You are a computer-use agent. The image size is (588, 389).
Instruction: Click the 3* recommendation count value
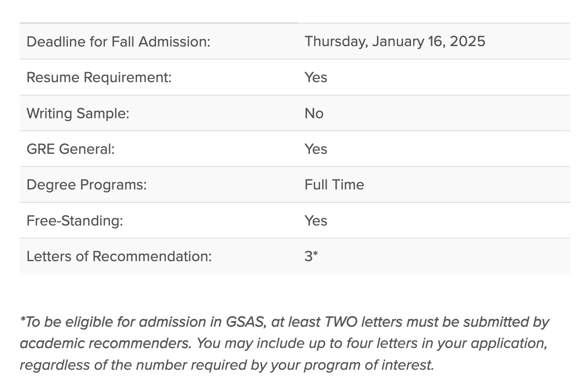pos(311,256)
